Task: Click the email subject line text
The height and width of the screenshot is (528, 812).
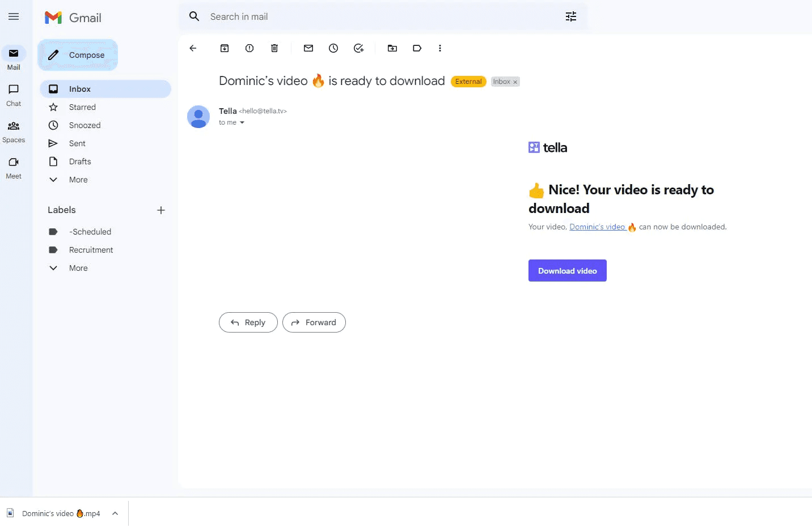Action: [x=332, y=81]
